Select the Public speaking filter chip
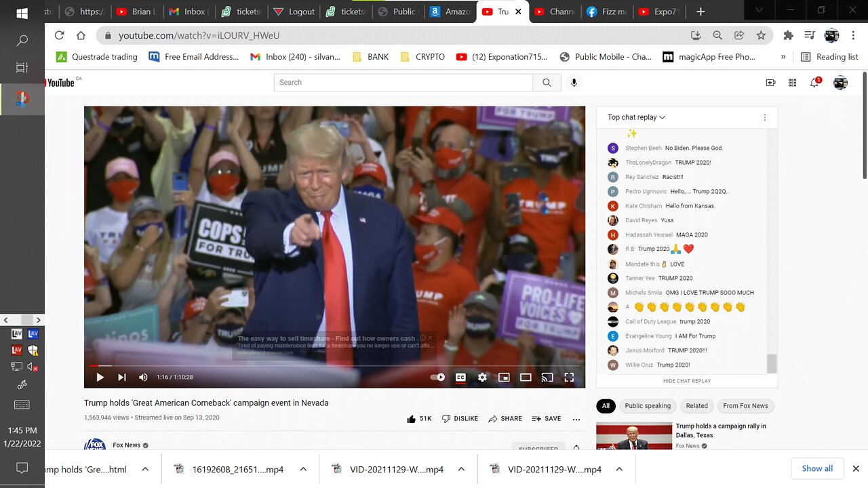This screenshot has width=868, height=488. [x=648, y=406]
